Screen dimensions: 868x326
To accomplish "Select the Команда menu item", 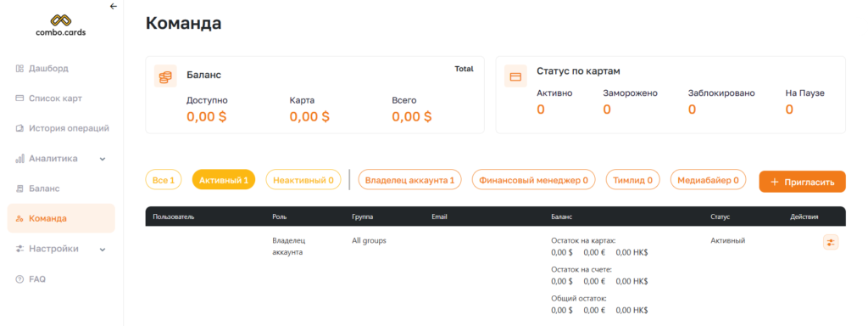I will click(61, 218).
